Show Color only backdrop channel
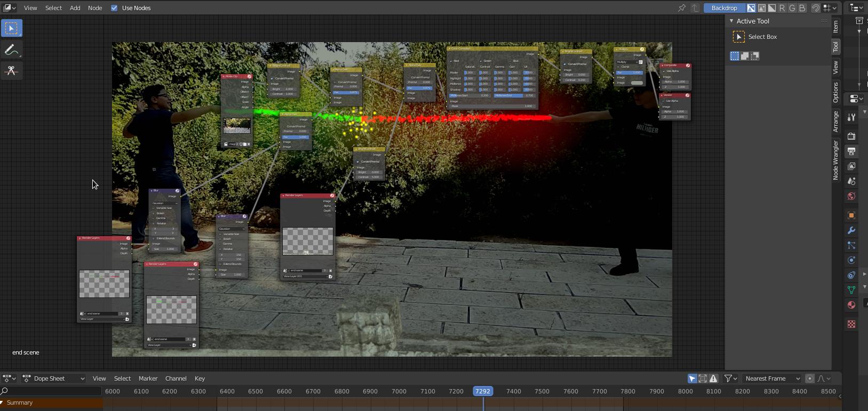The image size is (868, 411). click(761, 8)
